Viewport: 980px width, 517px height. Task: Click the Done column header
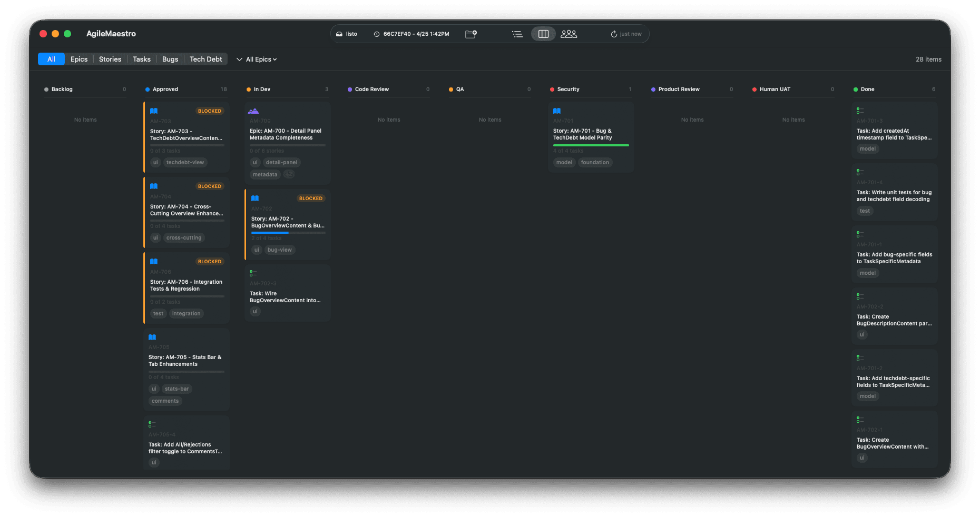coord(895,90)
